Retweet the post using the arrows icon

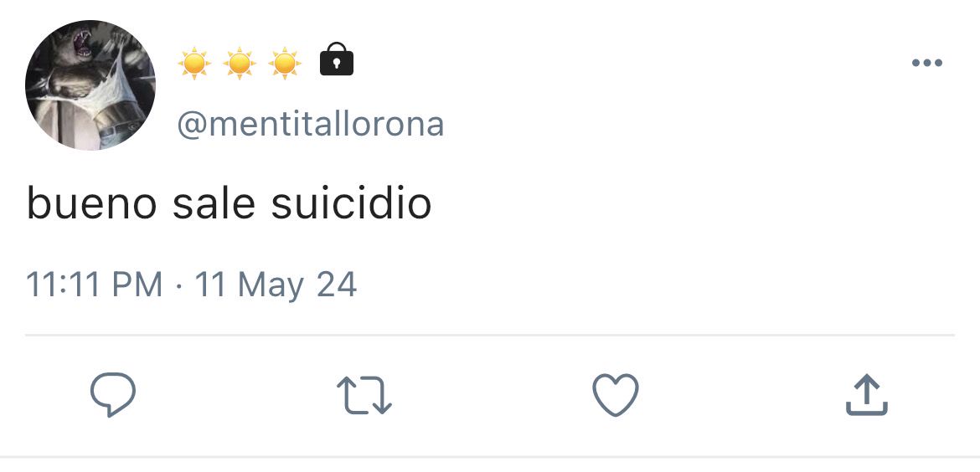click(364, 394)
